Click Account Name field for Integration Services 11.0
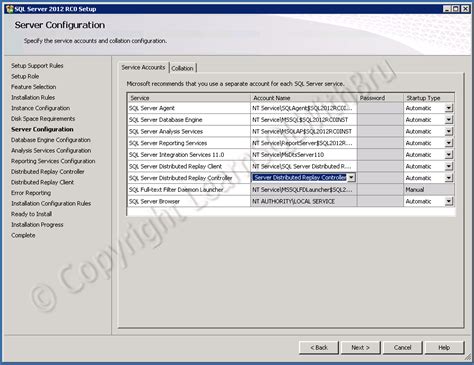Screen dimensions: 474x365 (x=304, y=155)
